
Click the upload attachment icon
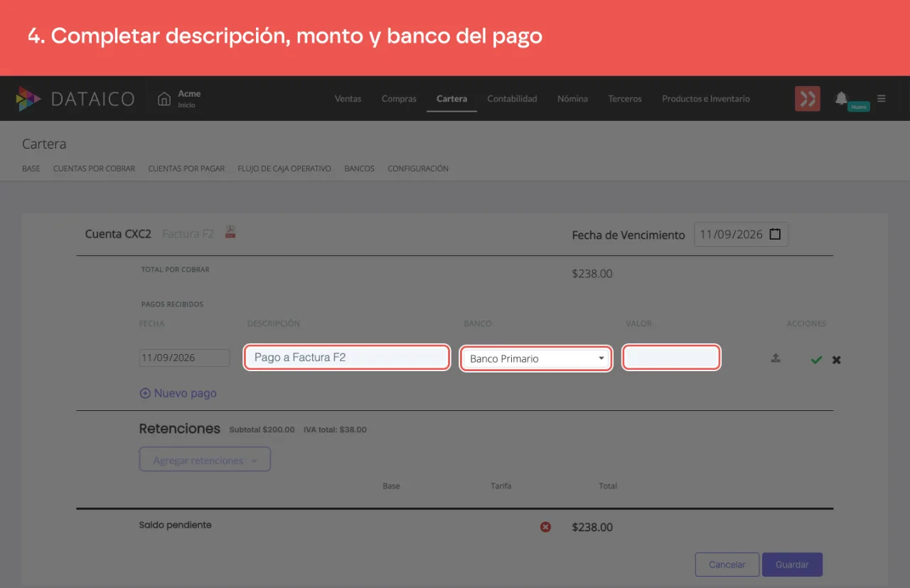point(776,358)
